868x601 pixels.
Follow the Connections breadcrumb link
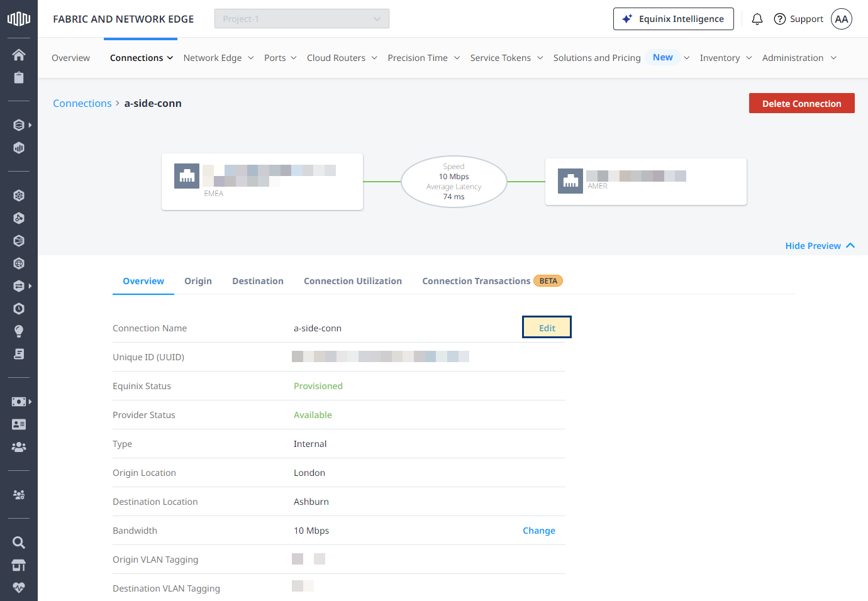82,103
